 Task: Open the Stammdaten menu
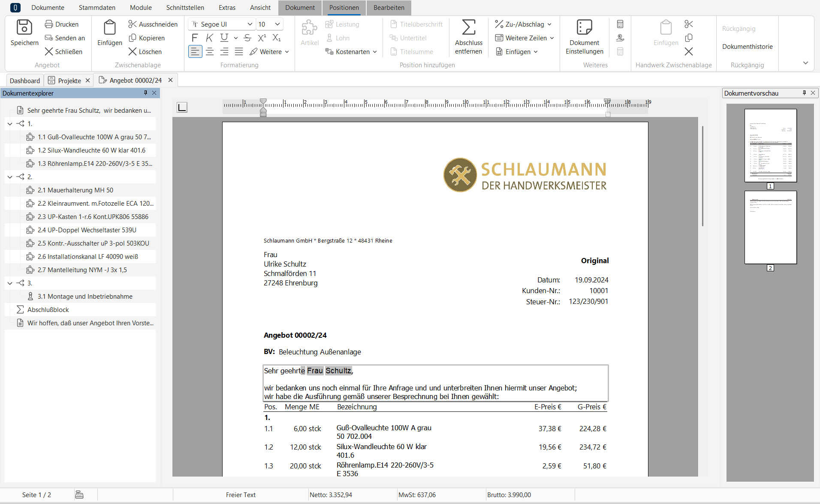point(97,8)
